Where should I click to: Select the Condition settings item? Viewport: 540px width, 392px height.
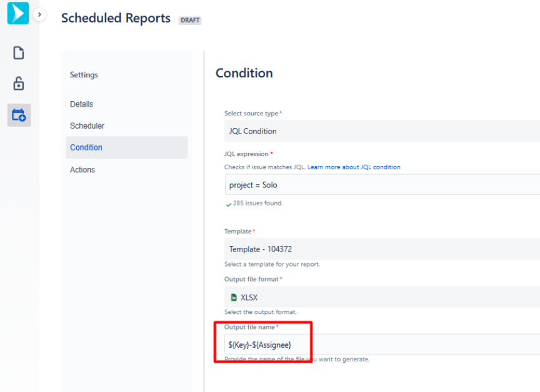[x=86, y=148]
